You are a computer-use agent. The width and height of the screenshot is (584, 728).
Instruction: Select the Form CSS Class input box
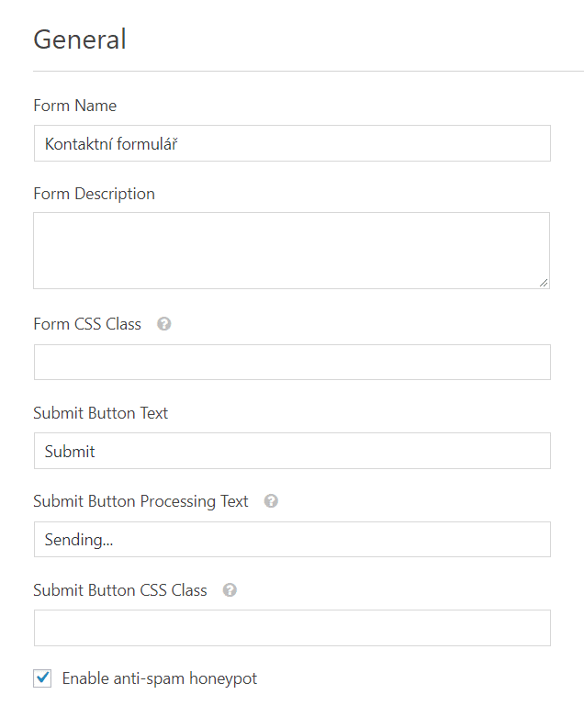pyautogui.click(x=292, y=362)
